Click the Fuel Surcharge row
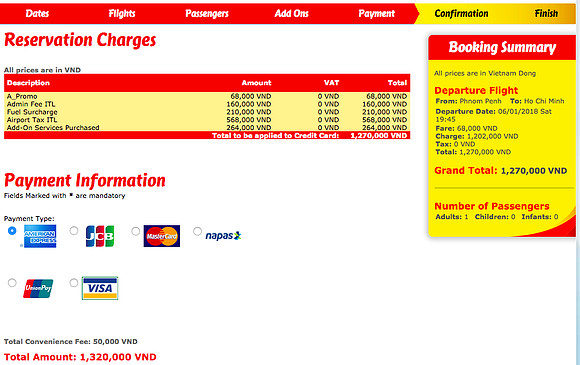Screen dimensions: 580x365 207,112
